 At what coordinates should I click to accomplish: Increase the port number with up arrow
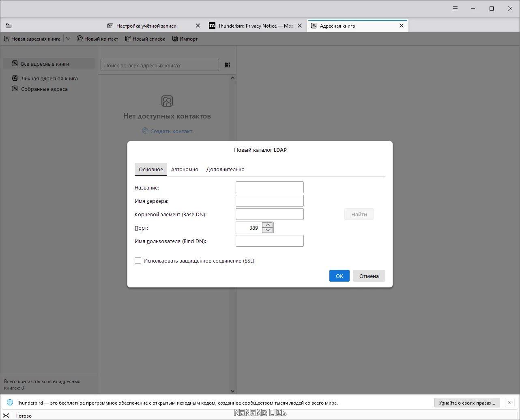(267, 225)
